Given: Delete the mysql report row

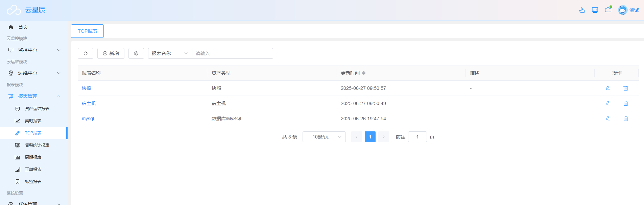Looking at the screenshot, I should [626, 119].
